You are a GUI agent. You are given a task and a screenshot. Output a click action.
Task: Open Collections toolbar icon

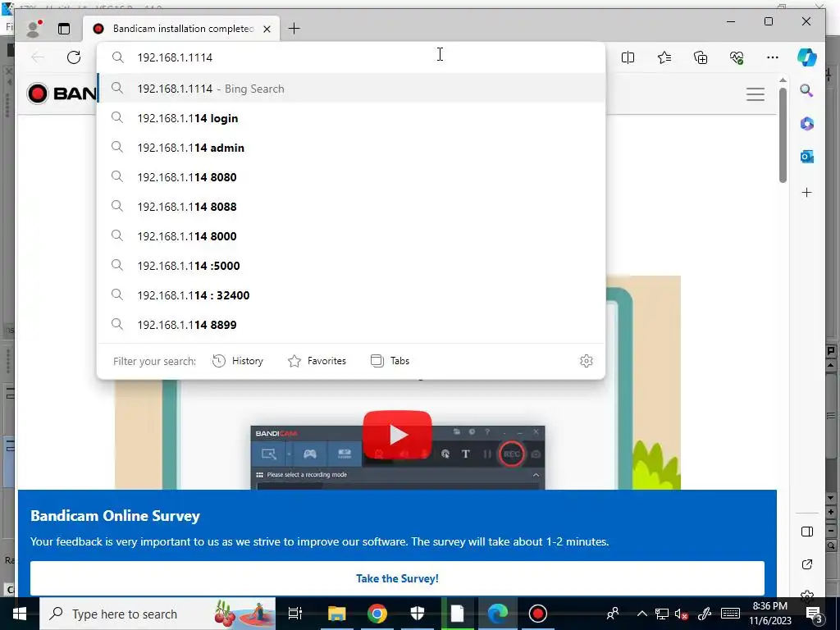click(x=701, y=57)
